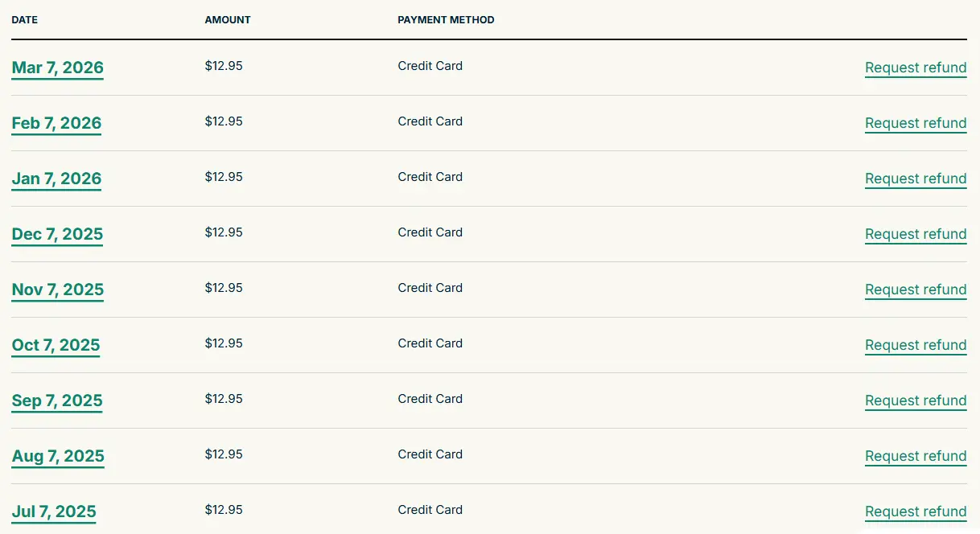Image resolution: width=980 pixels, height=534 pixels.
Task: Request refund for Mar 7, 2026 charge
Action: click(x=916, y=68)
